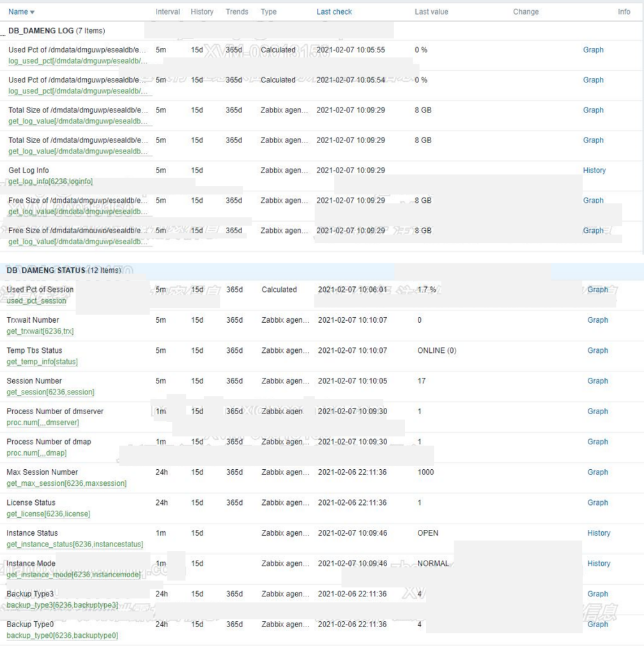The height and width of the screenshot is (652, 644).
Task: Open the proc.num[,,,dmap] key link
Action: click(x=36, y=453)
